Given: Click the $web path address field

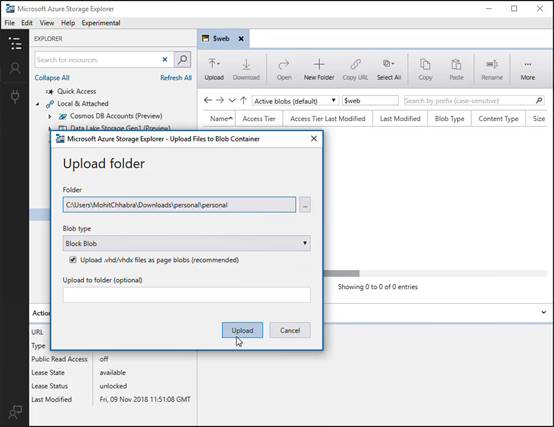Looking at the screenshot, I should pos(370,101).
